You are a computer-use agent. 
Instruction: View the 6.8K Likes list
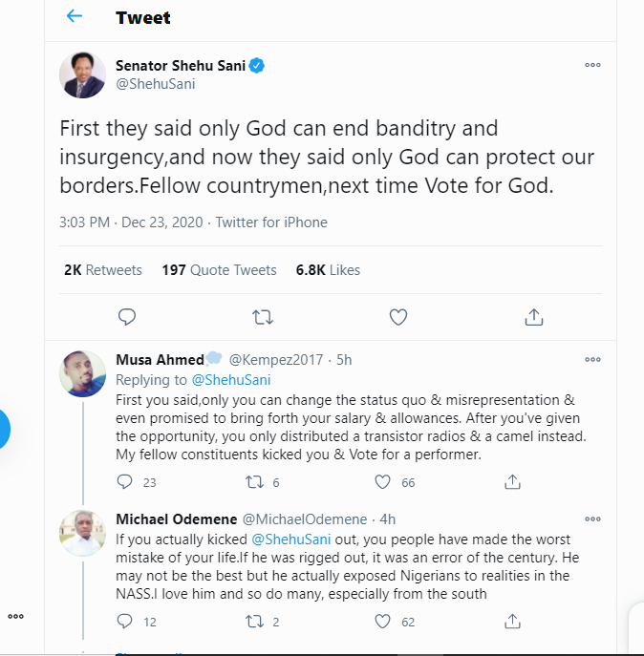pos(328,270)
